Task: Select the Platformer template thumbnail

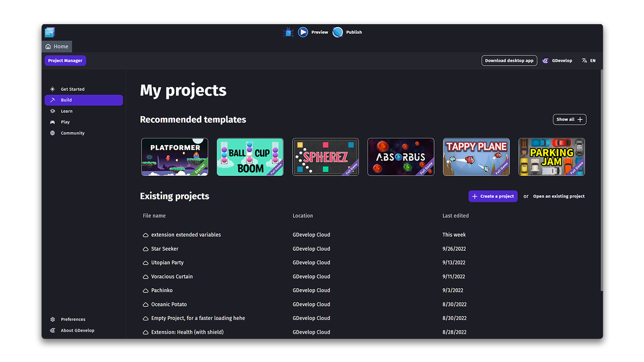Action: point(174,157)
